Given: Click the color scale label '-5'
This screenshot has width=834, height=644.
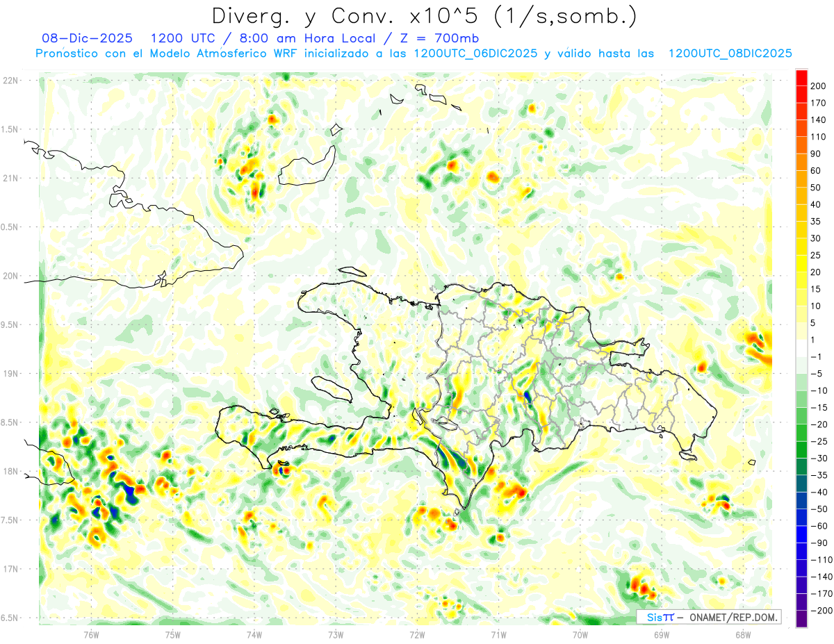Looking at the screenshot, I should point(815,374).
